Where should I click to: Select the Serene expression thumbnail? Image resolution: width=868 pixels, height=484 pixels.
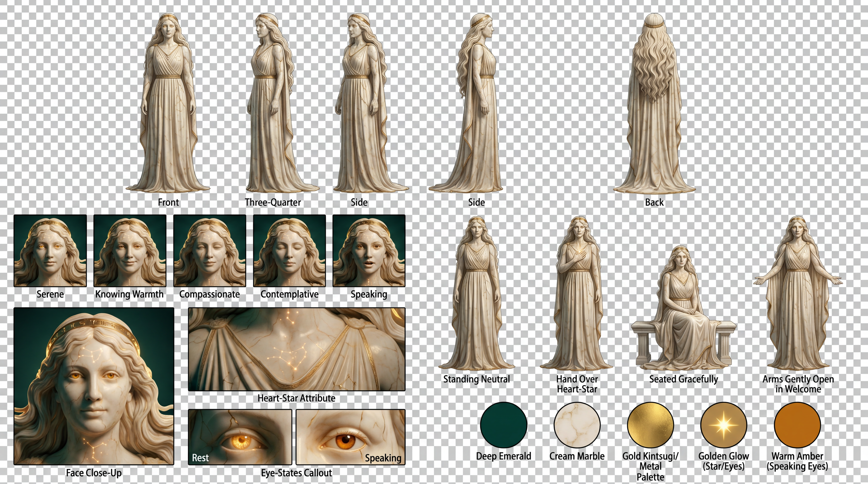click(x=50, y=251)
